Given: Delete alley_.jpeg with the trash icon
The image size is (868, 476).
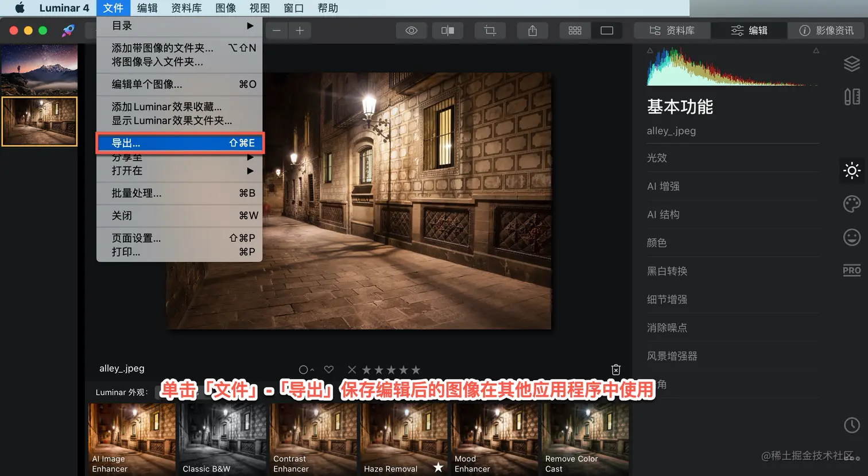Looking at the screenshot, I should click(616, 369).
